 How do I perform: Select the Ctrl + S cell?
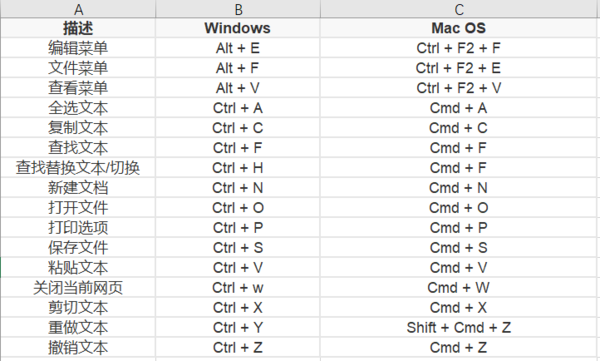click(238, 247)
